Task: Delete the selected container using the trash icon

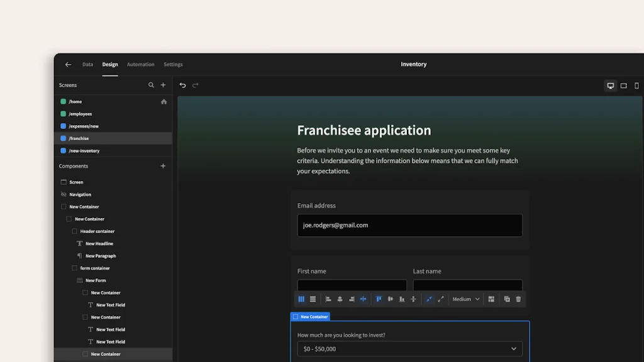Action: [518, 299]
